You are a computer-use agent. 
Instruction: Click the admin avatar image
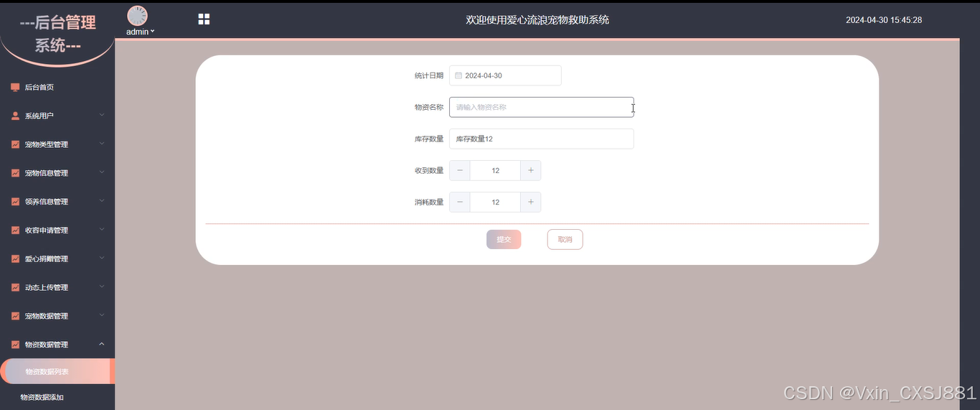pos(137,16)
